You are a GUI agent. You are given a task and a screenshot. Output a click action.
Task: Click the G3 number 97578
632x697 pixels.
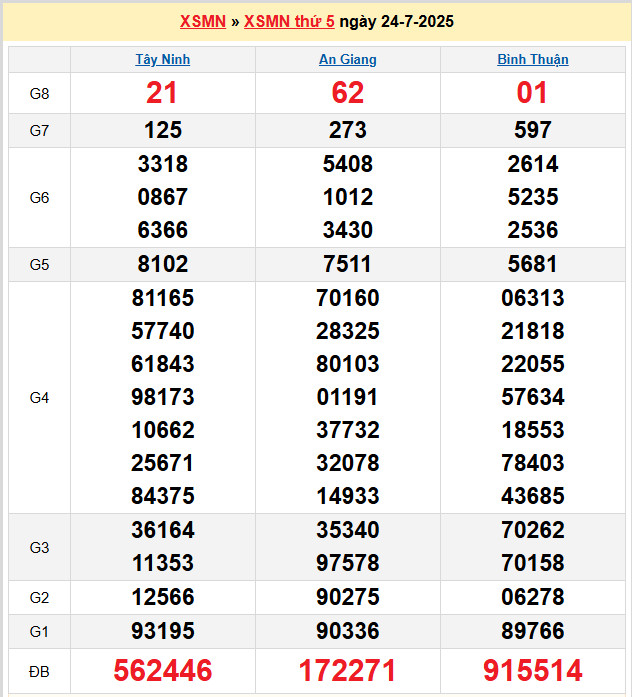coord(348,563)
